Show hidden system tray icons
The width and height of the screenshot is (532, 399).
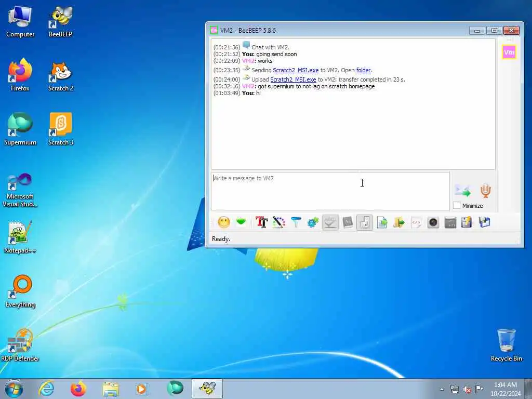click(x=442, y=389)
